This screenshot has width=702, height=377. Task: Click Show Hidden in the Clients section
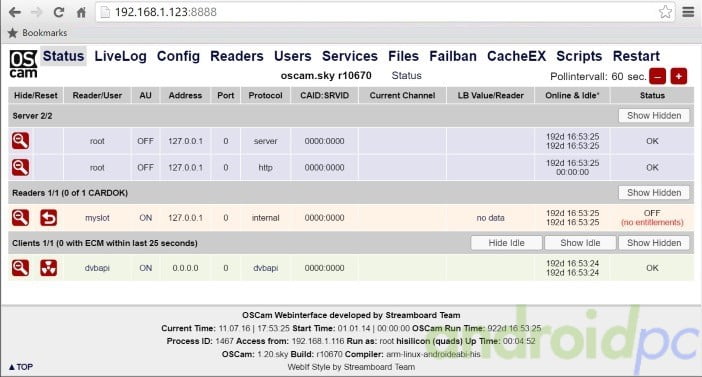654,243
